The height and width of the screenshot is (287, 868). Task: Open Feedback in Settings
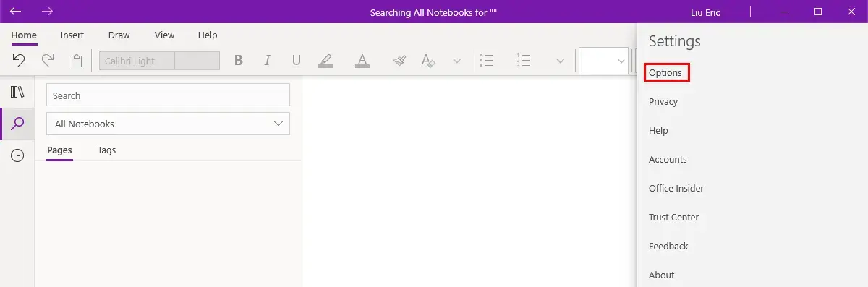click(668, 247)
